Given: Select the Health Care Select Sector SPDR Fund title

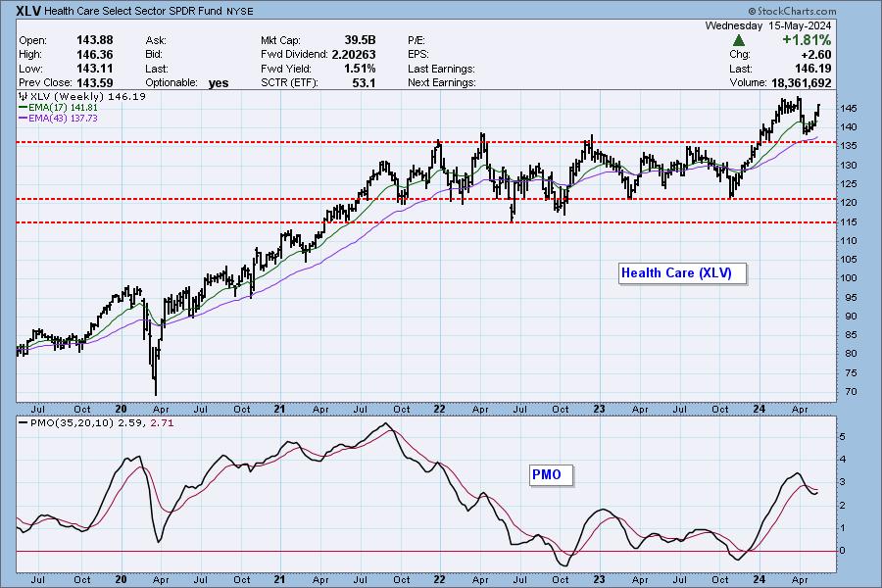Looking at the screenshot, I should [x=133, y=11].
